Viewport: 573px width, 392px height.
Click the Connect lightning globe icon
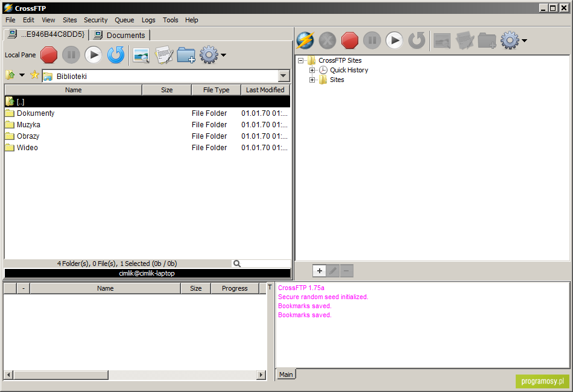point(305,40)
